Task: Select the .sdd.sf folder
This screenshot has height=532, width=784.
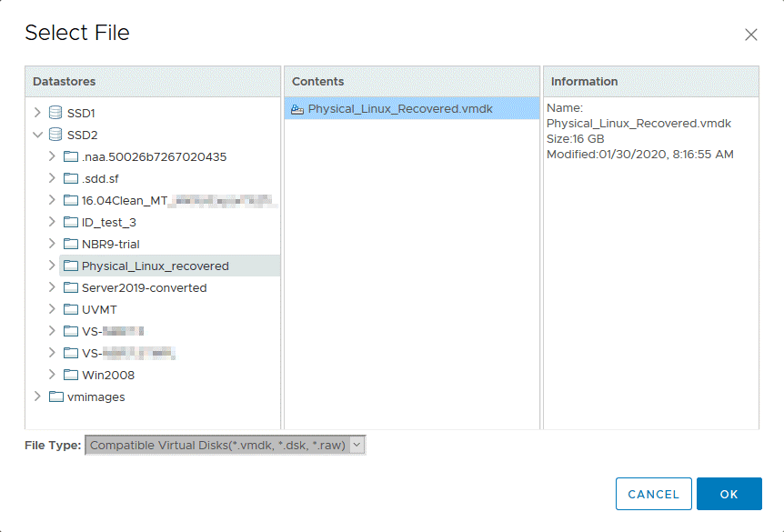Action: (100, 178)
